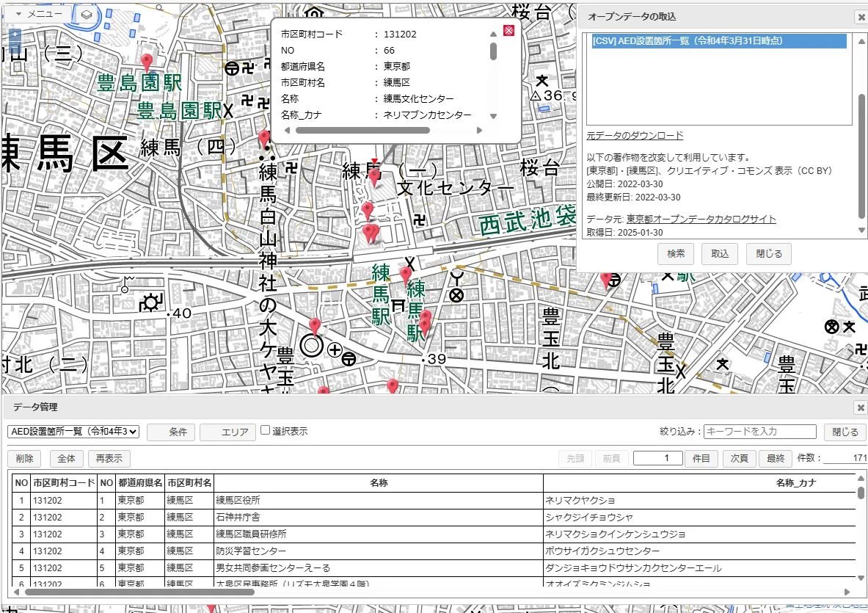Viewport: 868px width, 613px height.
Task: Go to next page with 次頁
Action: pos(739,459)
